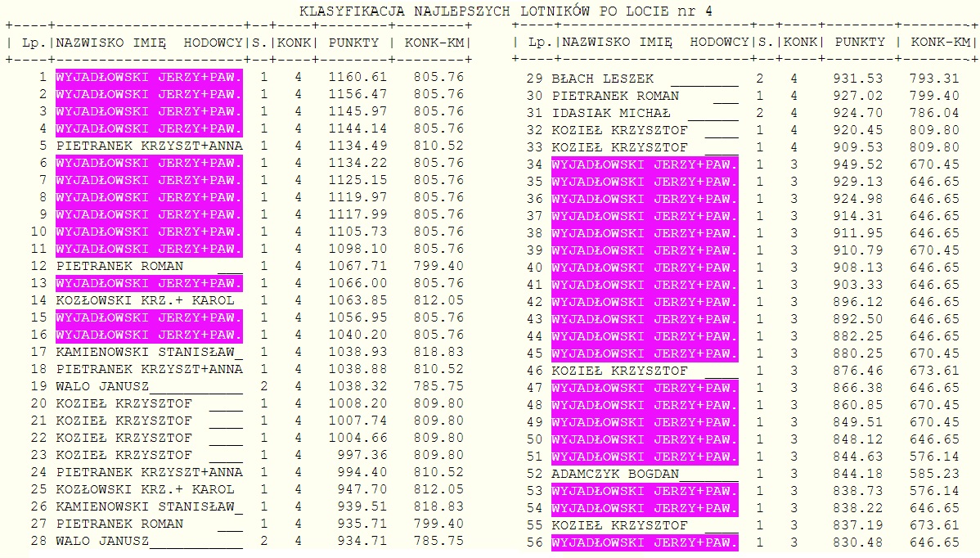Click the right table's Lp. column header
This screenshot has width=980, height=558.
[x=540, y=42]
